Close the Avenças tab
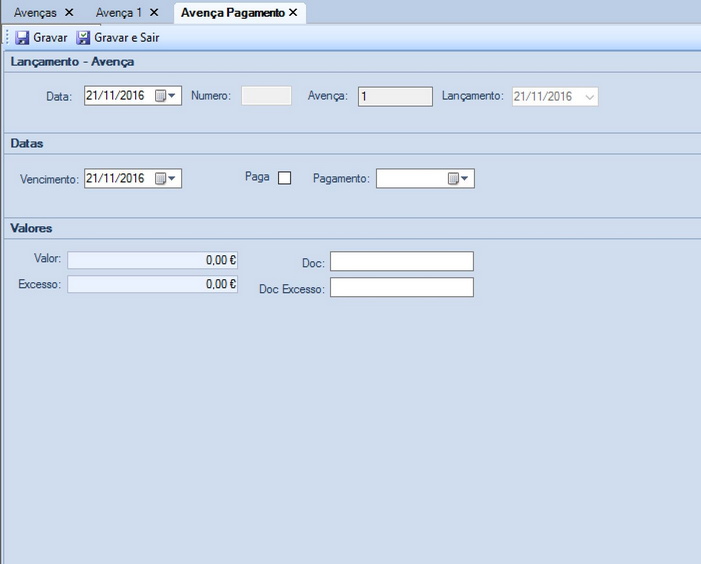This screenshot has height=564, width=701. (x=69, y=13)
